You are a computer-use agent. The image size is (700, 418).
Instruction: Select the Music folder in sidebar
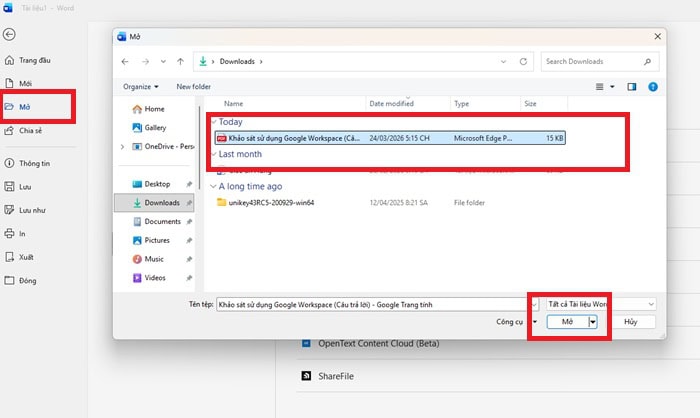point(136,258)
